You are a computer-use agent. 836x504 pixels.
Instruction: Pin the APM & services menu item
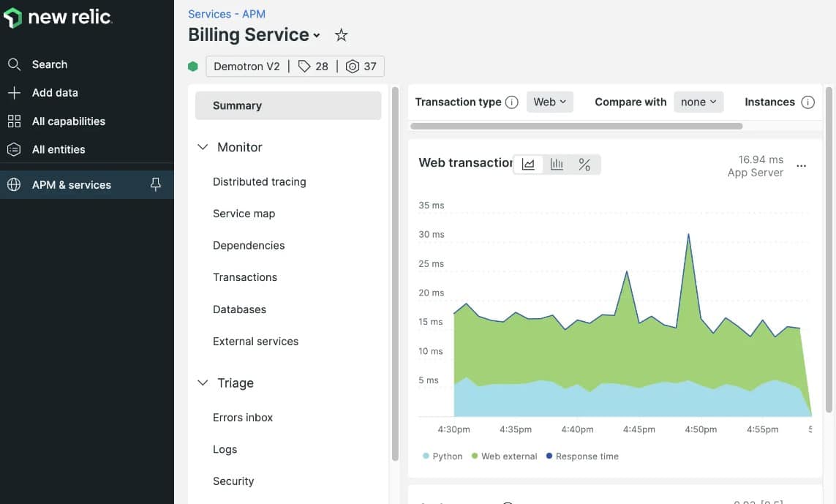tap(155, 185)
